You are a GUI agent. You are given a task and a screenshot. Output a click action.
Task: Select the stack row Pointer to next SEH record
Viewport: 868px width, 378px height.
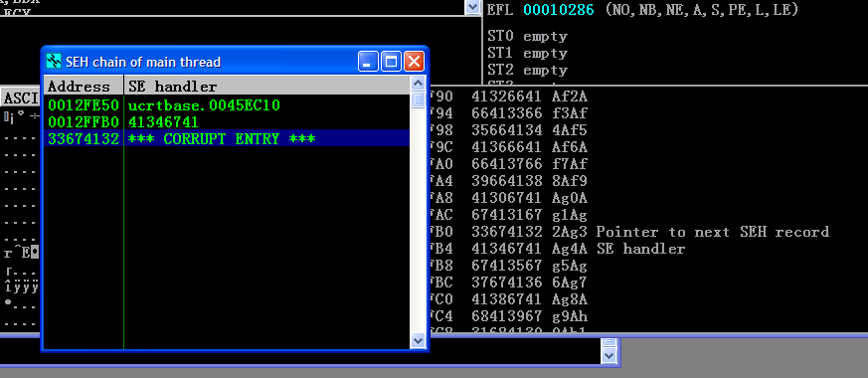coord(629,232)
